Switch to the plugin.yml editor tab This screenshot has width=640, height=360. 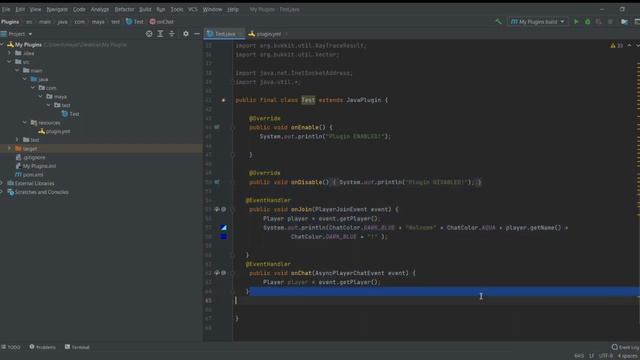[268, 34]
